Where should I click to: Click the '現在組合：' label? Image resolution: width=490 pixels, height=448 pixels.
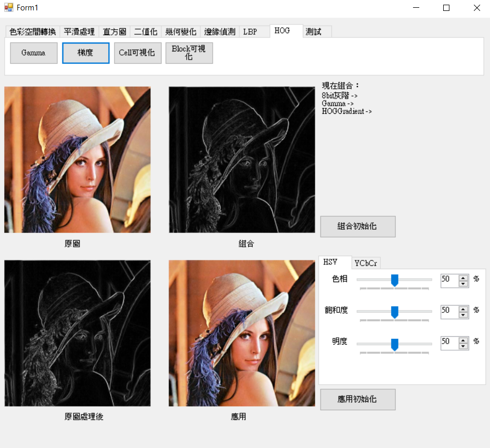[340, 86]
